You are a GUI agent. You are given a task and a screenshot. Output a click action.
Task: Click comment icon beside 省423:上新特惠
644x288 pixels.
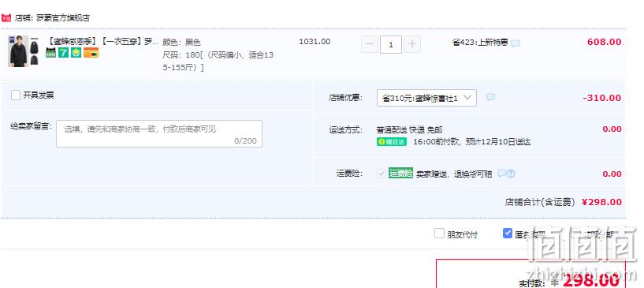[x=516, y=43]
